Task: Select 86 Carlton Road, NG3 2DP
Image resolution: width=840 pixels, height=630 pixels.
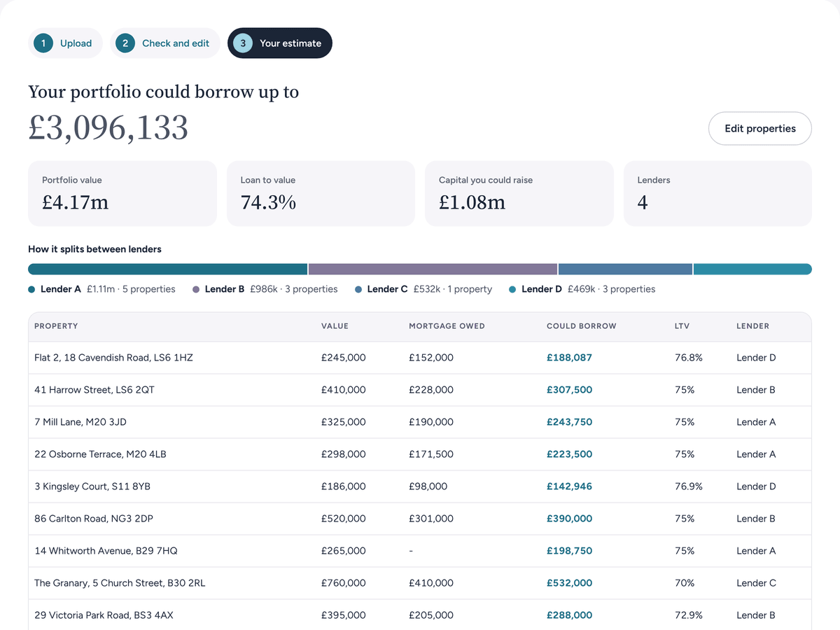Action: (x=420, y=519)
